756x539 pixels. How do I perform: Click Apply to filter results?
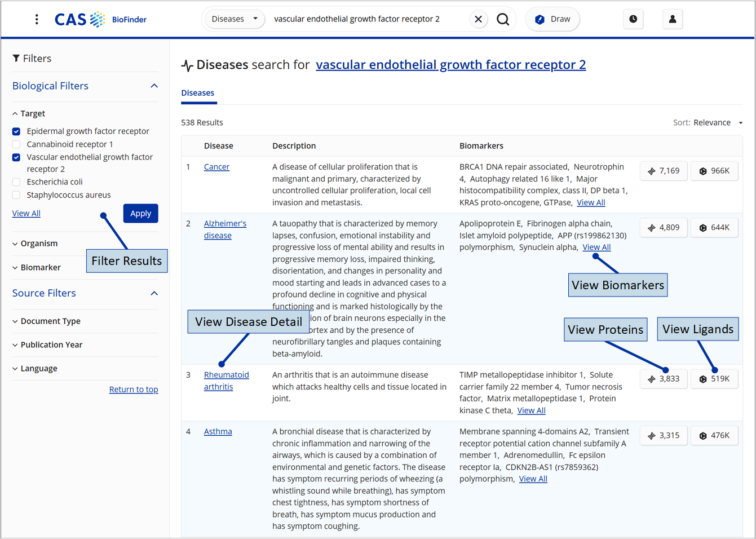140,214
